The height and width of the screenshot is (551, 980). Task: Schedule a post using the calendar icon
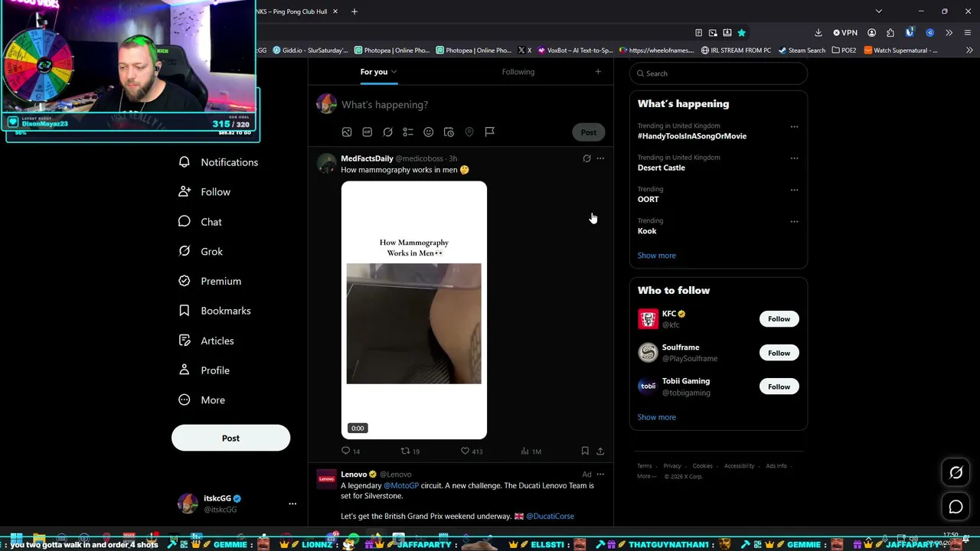pos(449,132)
